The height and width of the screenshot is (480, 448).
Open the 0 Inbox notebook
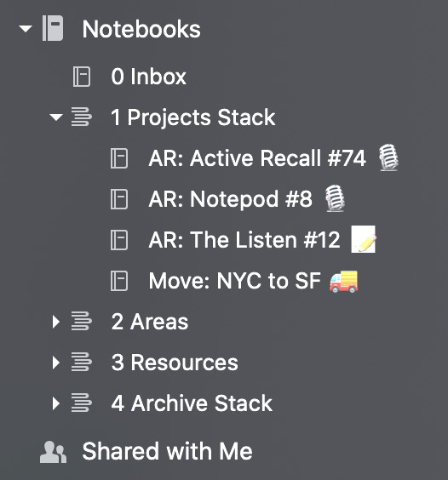click(x=148, y=77)
